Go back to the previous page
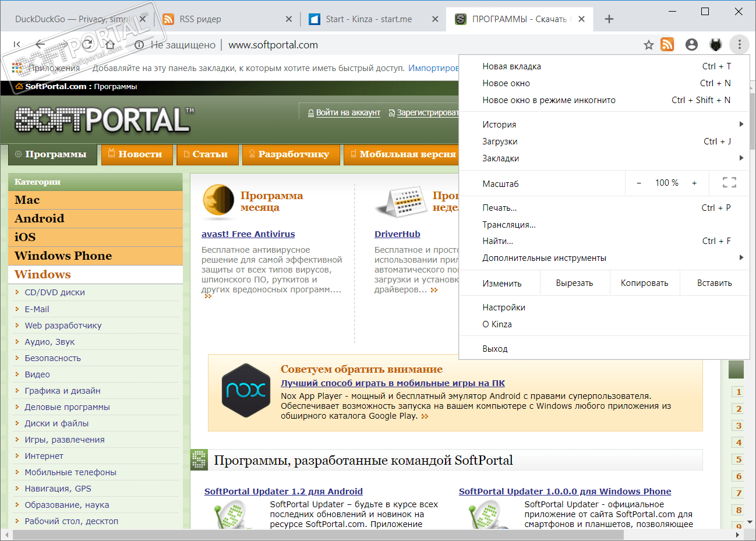Image resolution: width=756 pixels, height=541 pixels. click(40, 44)
